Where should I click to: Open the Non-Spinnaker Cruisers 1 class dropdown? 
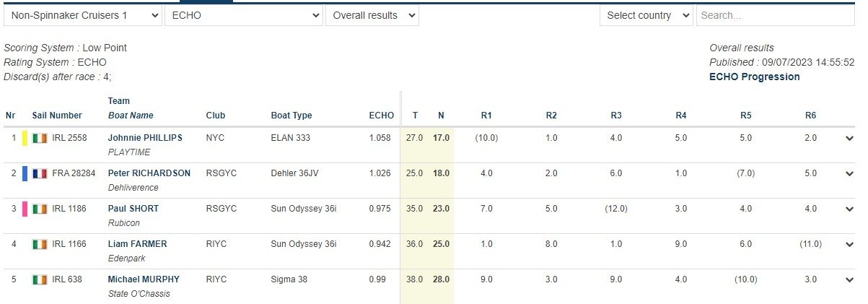pyautogui.click(x=82, y=15)
